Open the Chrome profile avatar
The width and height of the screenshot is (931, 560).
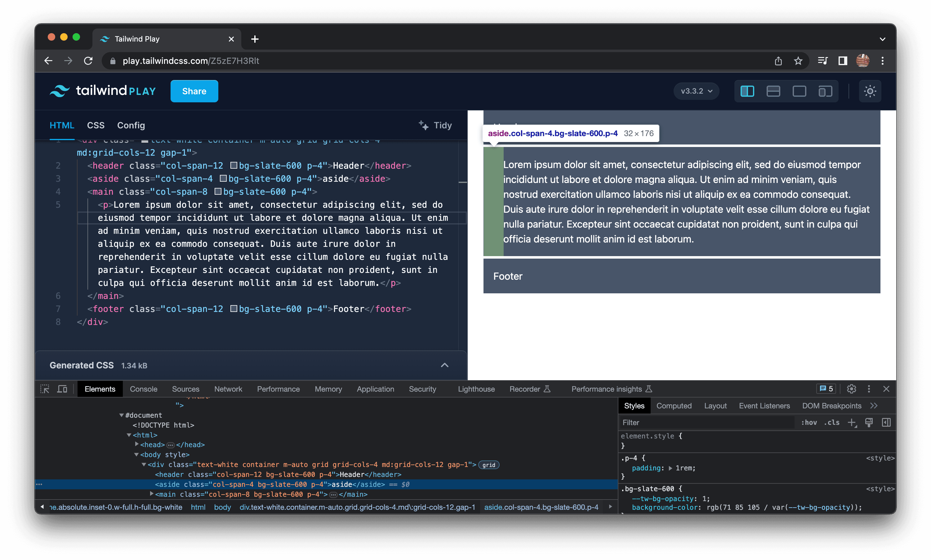click(x=863, y=61)
